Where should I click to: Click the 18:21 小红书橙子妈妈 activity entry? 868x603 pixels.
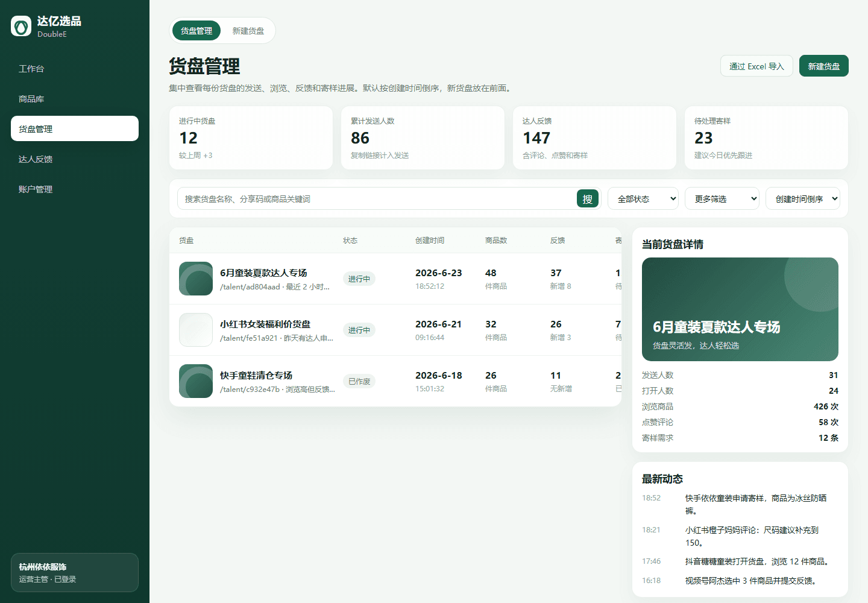click(740, 536)
